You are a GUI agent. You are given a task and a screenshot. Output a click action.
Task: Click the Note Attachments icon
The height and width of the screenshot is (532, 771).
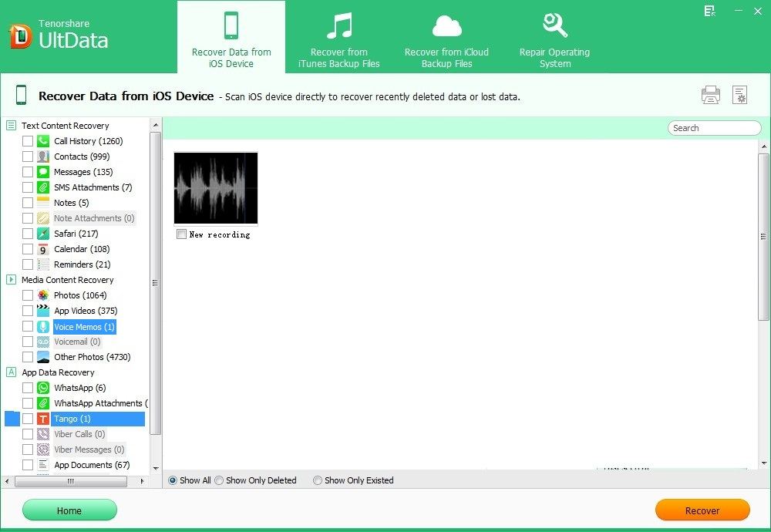pos(43,218)
